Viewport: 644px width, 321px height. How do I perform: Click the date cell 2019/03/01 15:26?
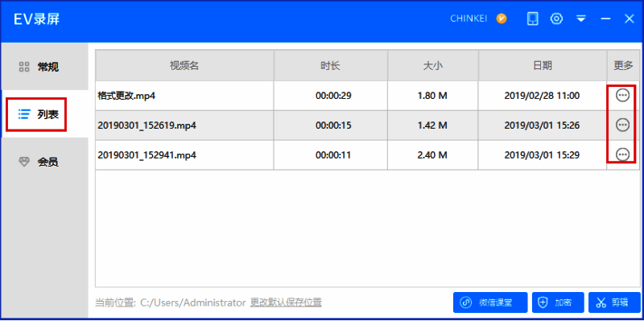click(542, 126)
